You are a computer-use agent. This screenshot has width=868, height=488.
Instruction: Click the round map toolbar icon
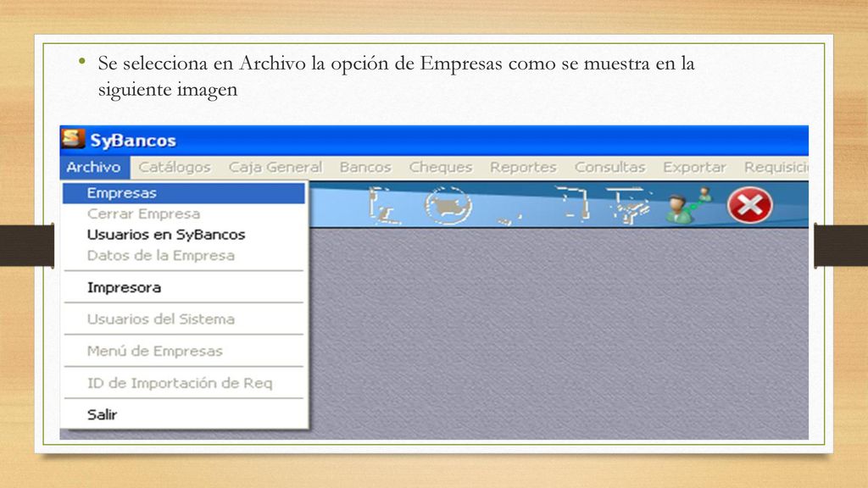448,205
